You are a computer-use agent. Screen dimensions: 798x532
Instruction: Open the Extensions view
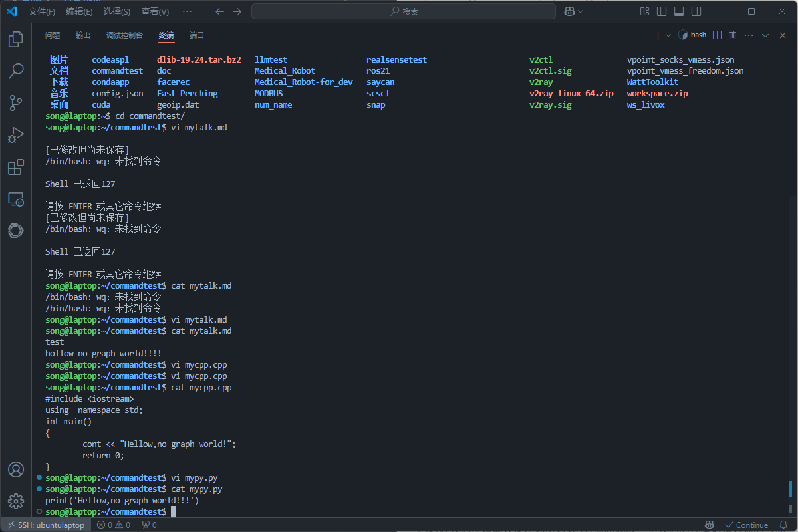tap(16, 168)
